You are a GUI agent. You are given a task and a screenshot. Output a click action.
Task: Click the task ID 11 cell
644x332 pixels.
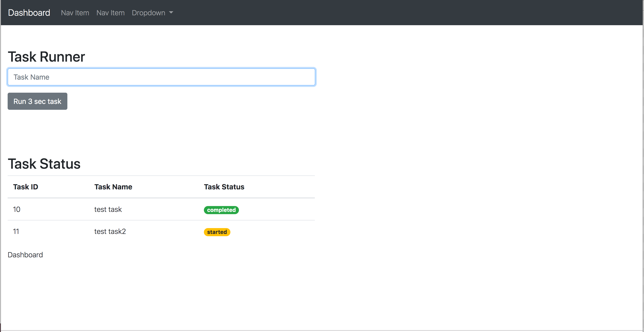(16, 231)
